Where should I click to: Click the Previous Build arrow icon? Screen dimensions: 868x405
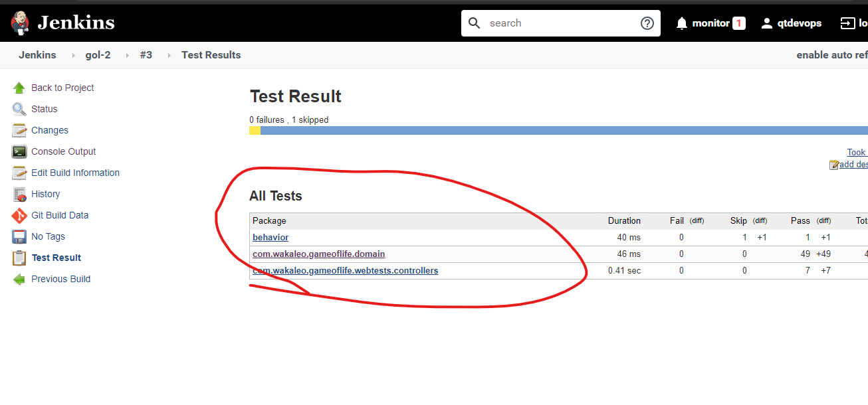point(19,279)
